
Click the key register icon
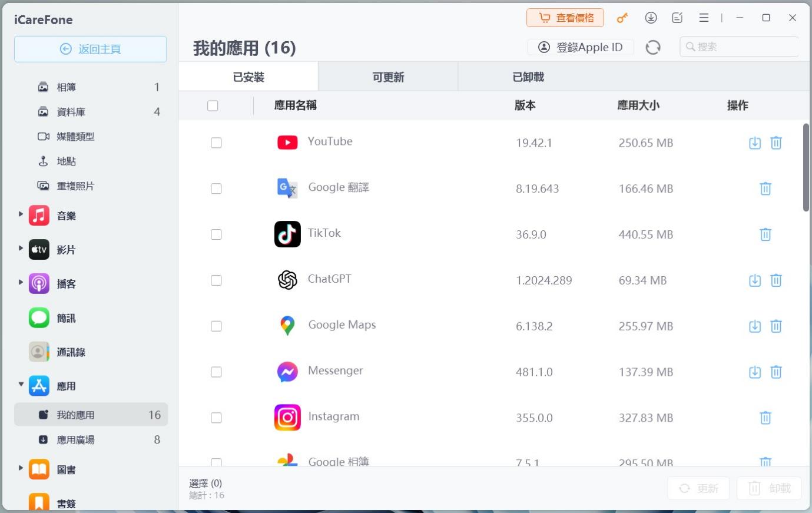[x=622, y=18]
